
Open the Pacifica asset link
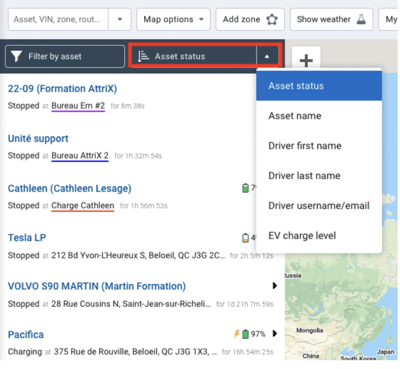point(26,334)
